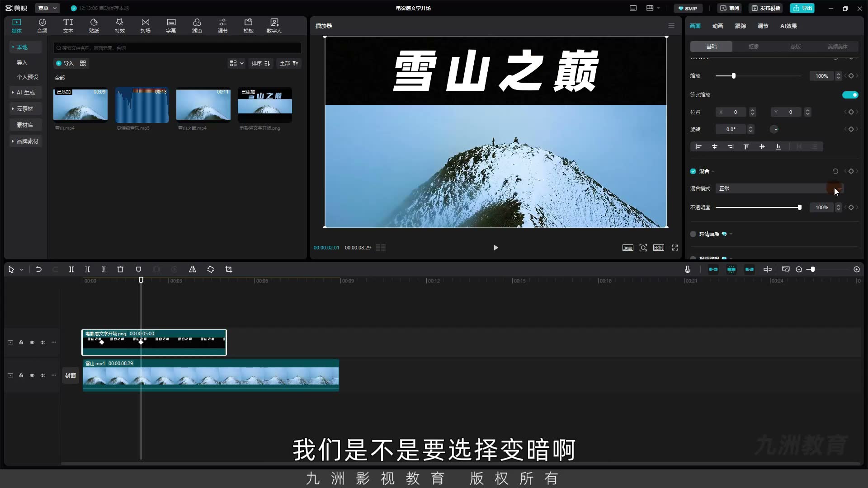Open the 菜单 menu dropdown
The height and width of the screenshot is (488, 868).
tap(47, 8)
